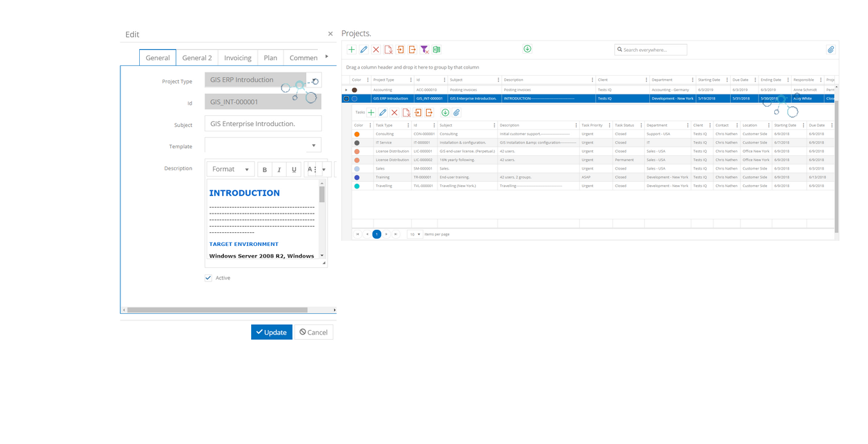Sort by the Starting Date project column

(709, 80)
